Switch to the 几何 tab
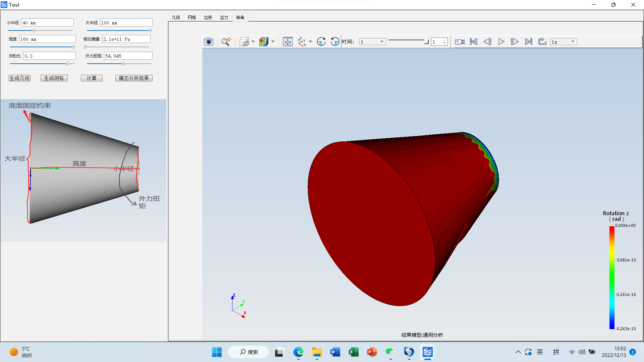This screenshot has width=644, height=362. click(x=176, y=17)
